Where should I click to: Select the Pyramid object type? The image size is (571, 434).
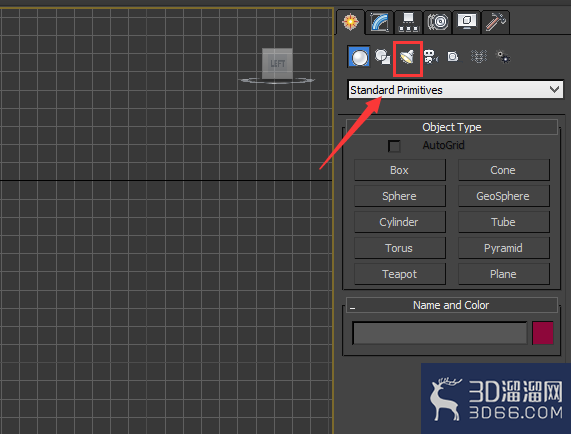pyautogui.click(x=504, y=248)
